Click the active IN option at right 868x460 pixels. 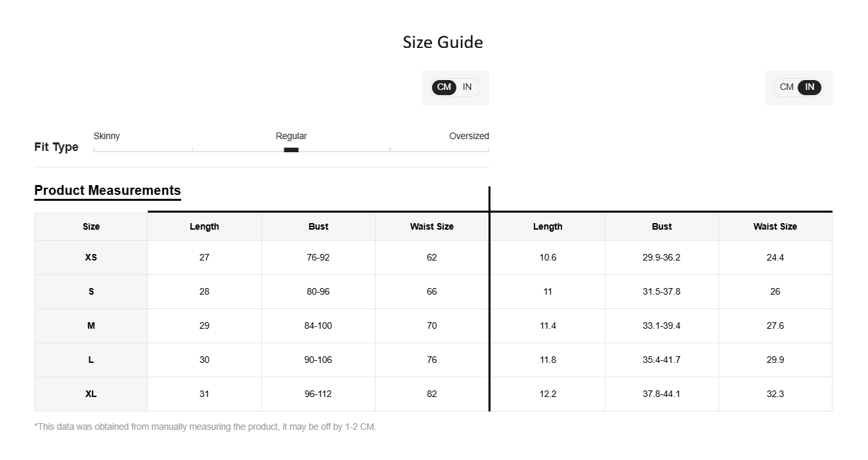pos(810,87)
